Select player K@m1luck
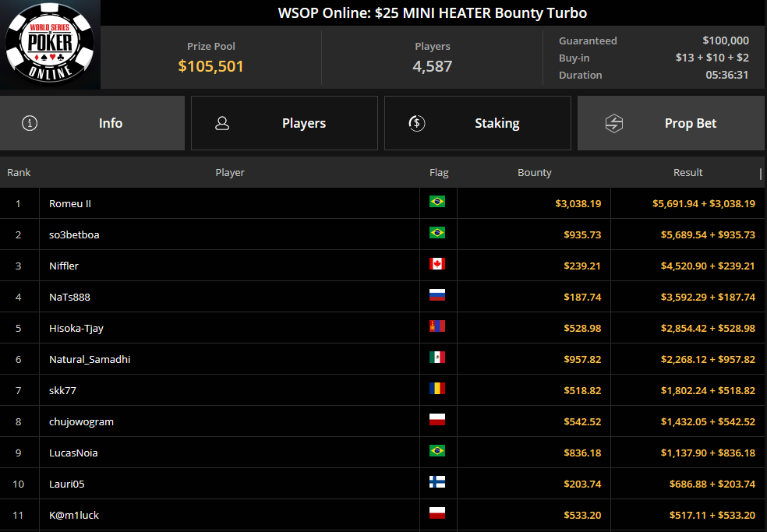This screenshot has width=767, height=532. click(x=74, y=515)
